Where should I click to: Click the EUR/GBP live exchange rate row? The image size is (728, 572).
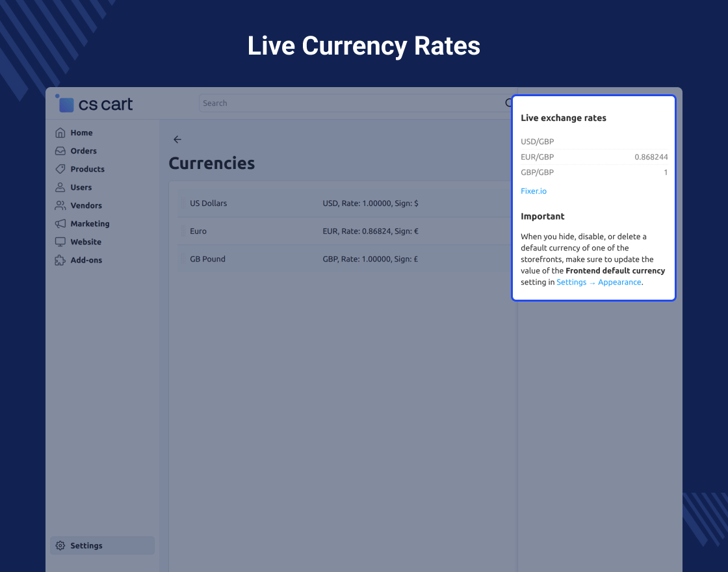click(593, 157)
